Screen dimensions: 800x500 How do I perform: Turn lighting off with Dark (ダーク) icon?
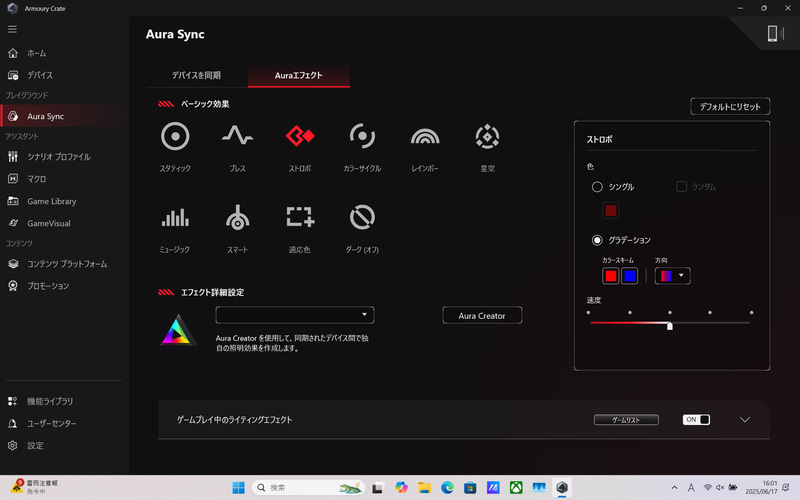pyautogui.click(x=362, y=217)
